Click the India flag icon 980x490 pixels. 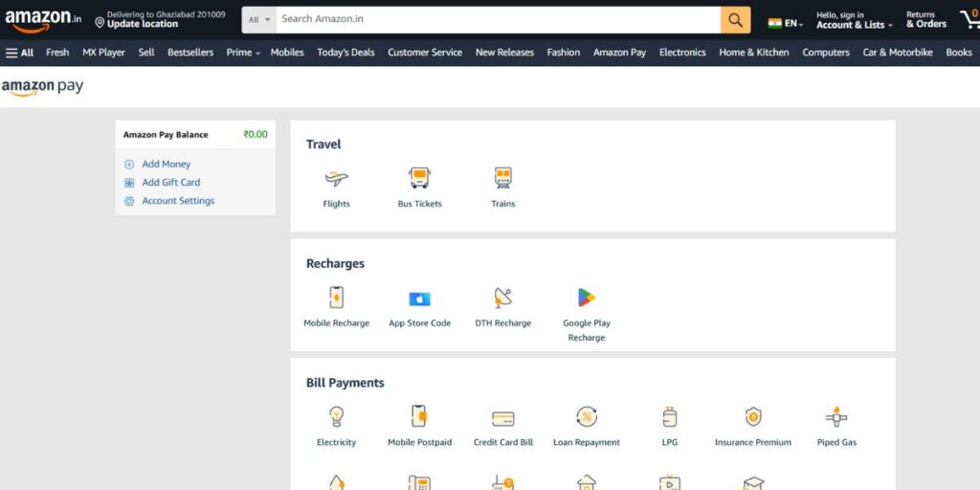pos(775,23)
